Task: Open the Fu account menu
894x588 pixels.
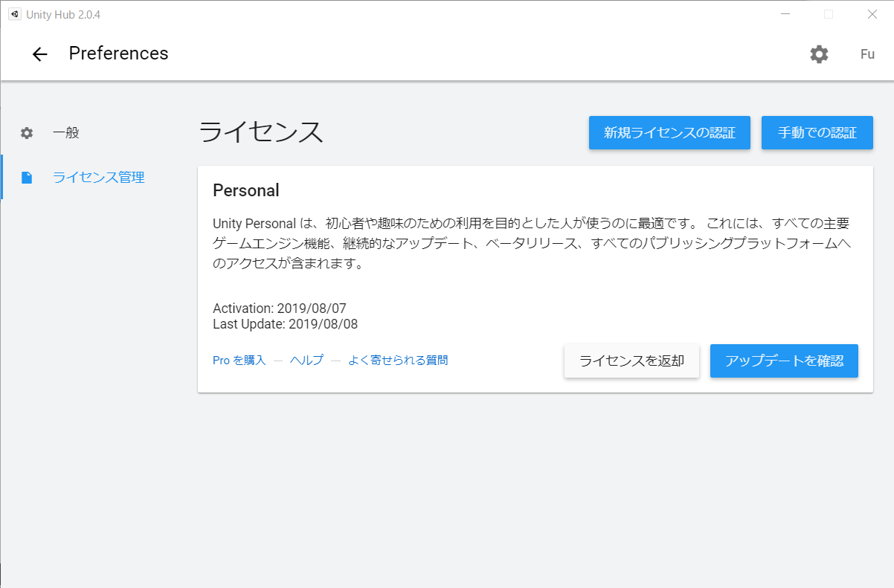Action: [x=867, y=54]
